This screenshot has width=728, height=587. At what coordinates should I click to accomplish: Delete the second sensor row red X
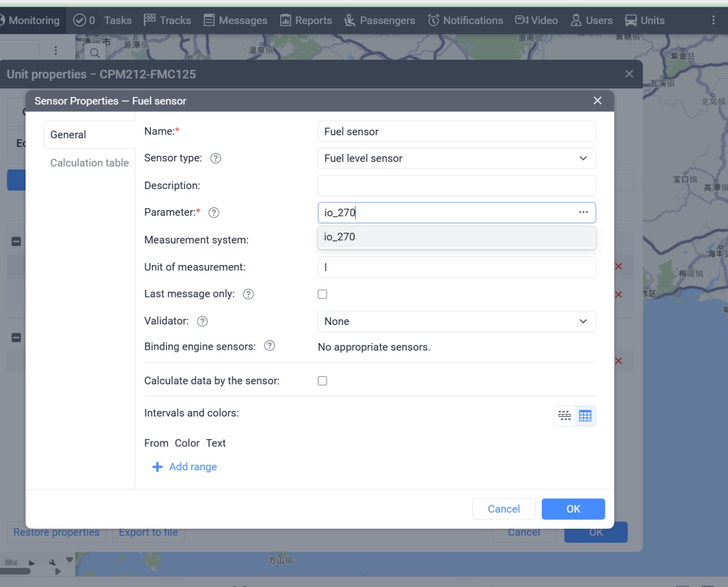(619, 294)
